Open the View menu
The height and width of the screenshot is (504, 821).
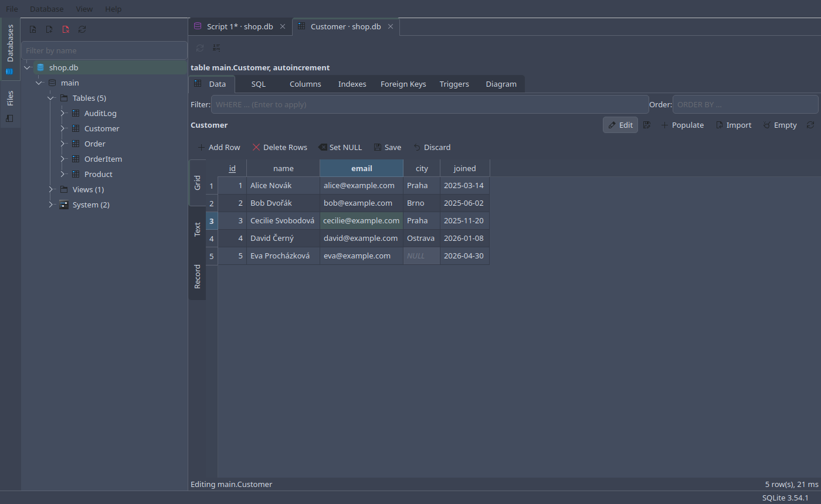[84, 9]
